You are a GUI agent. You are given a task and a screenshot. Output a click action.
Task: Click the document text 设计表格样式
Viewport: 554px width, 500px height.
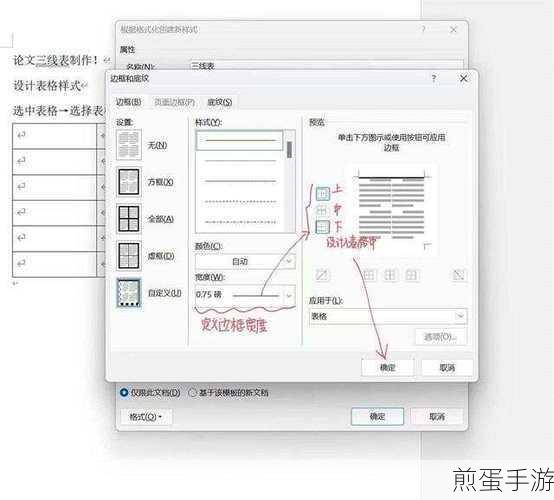pyautogui.click(x=47, y=86)
